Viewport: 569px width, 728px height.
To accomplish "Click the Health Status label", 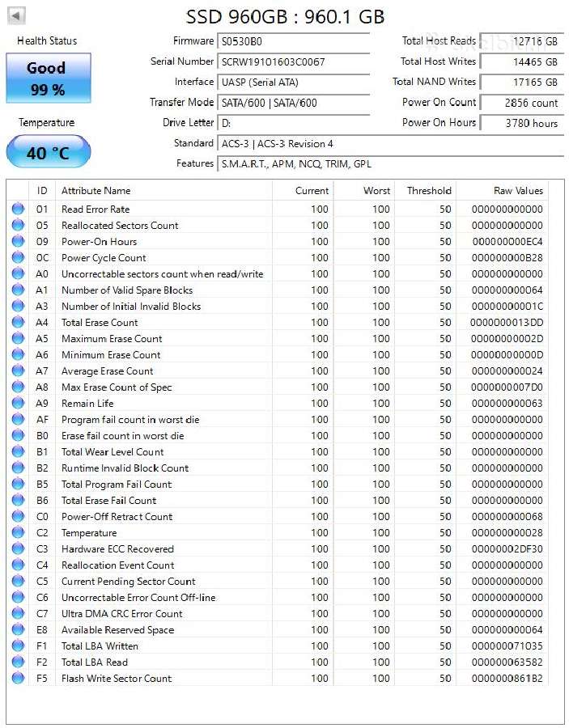I will (x=47, y=41).
